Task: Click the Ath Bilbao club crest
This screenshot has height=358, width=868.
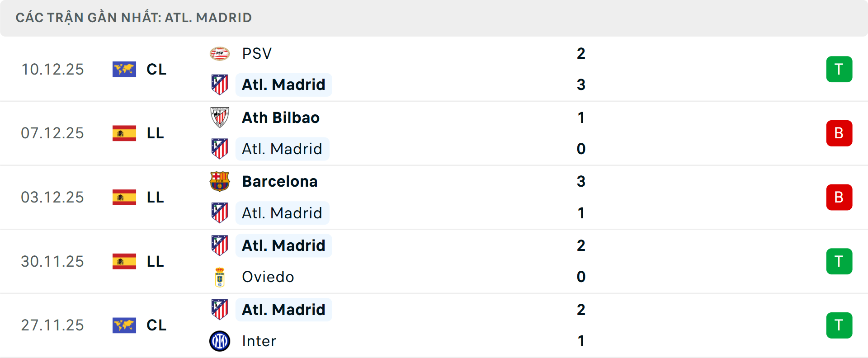Action: 220,117
